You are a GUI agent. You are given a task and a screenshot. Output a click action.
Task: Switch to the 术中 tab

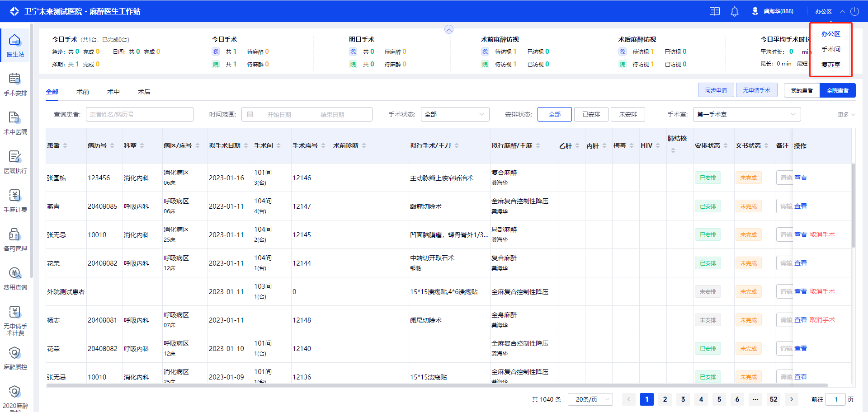(113, 92)
